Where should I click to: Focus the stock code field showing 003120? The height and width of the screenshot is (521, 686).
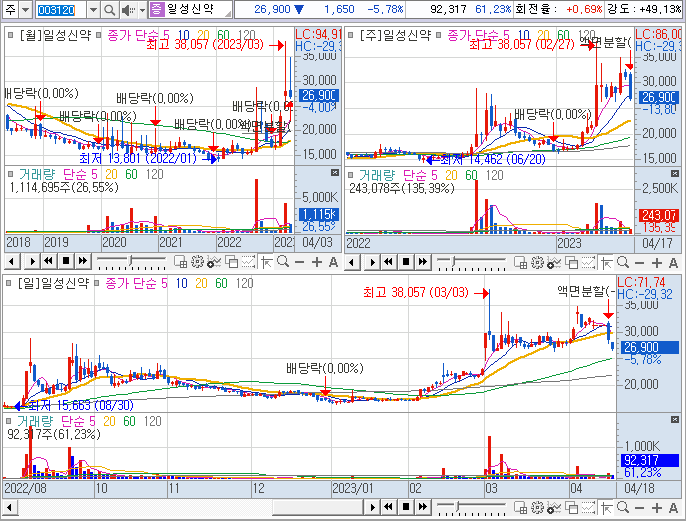60,10
